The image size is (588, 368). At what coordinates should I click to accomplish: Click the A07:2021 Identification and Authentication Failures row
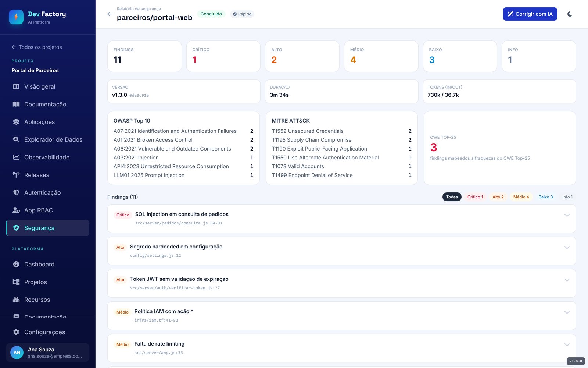(183, 131)
